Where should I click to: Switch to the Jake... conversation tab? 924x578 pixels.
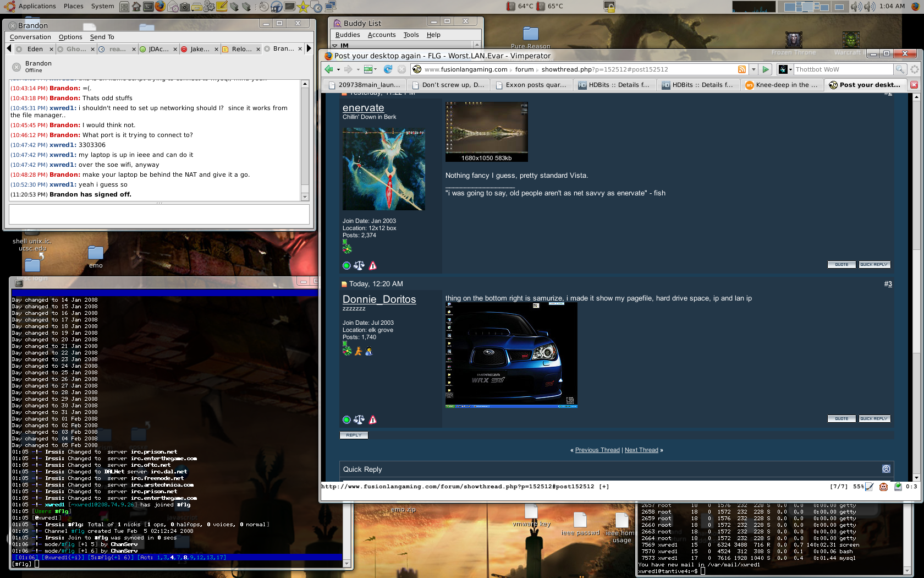pos(200,49)
